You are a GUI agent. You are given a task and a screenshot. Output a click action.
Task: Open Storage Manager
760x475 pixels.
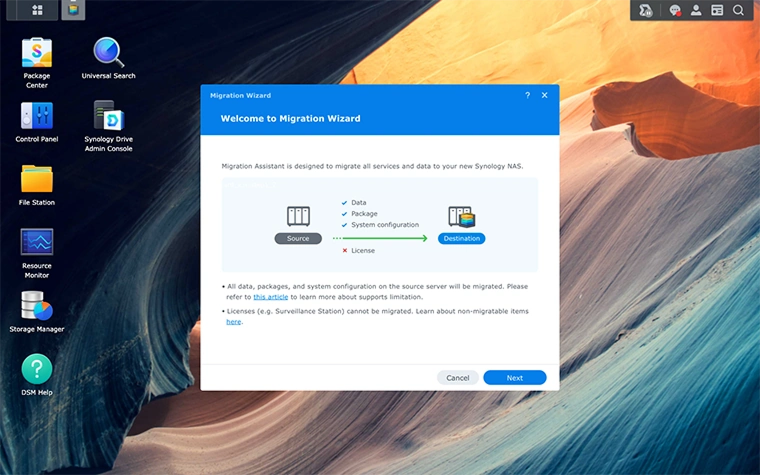[37, 306]
